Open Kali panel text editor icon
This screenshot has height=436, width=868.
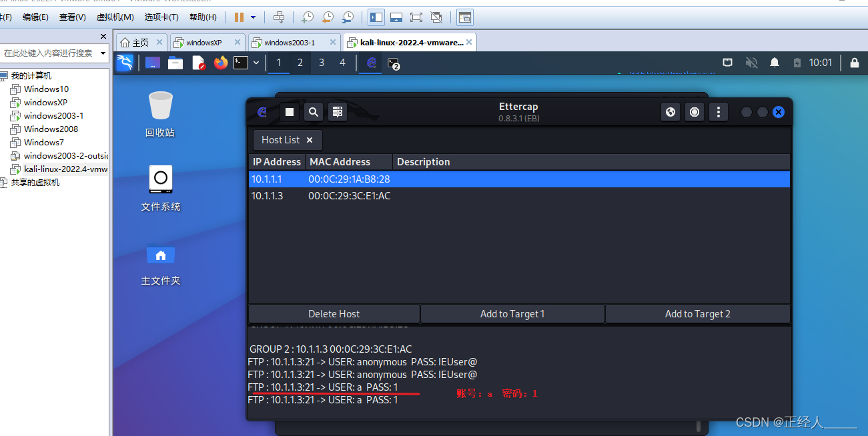click(x=198, y=63)
